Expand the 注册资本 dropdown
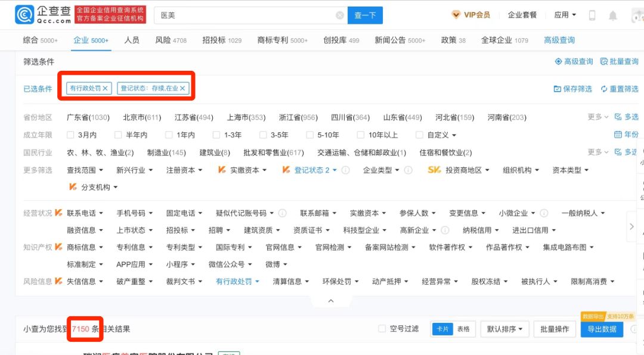Viewport: 644px width, 355px height. [x=184, y=170]
